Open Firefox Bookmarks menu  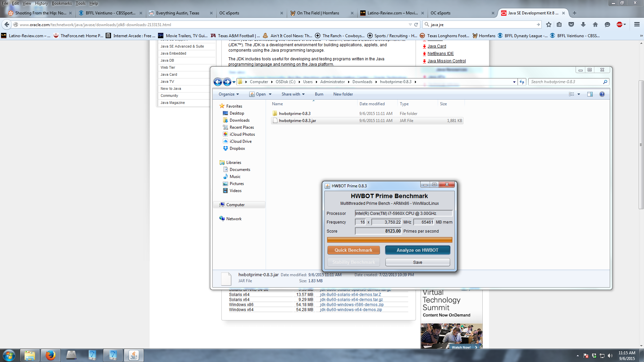tap(62, 3)
